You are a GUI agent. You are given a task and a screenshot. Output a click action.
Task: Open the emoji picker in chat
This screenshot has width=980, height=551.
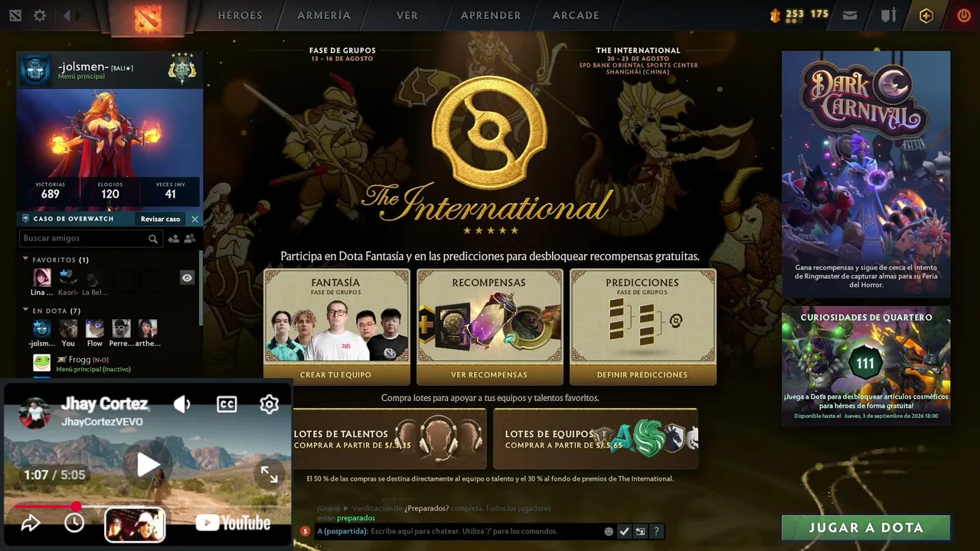click(x=609, y=531)
